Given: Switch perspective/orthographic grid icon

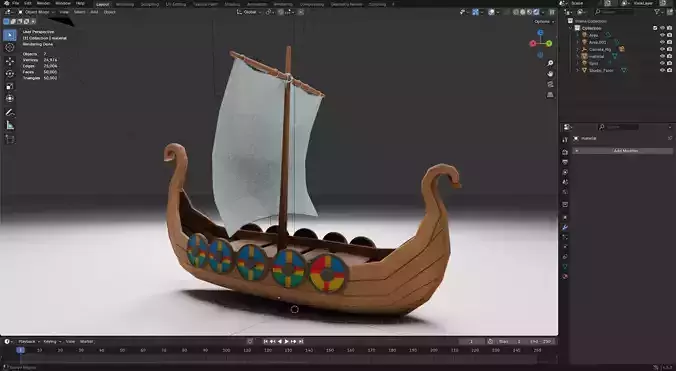Looking at the screenshot, I should tap(550, 95).
